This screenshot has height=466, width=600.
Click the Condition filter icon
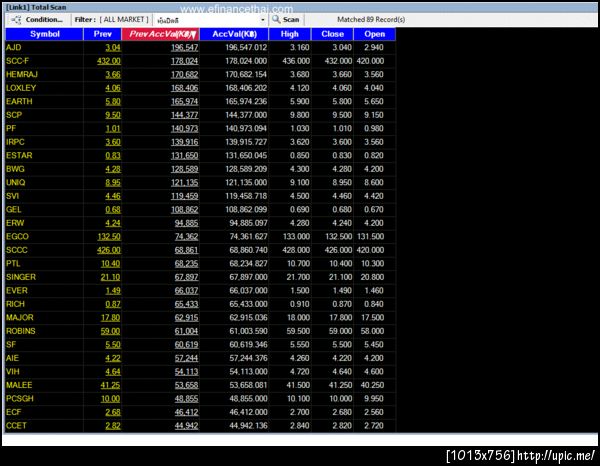tap(16, 20)
